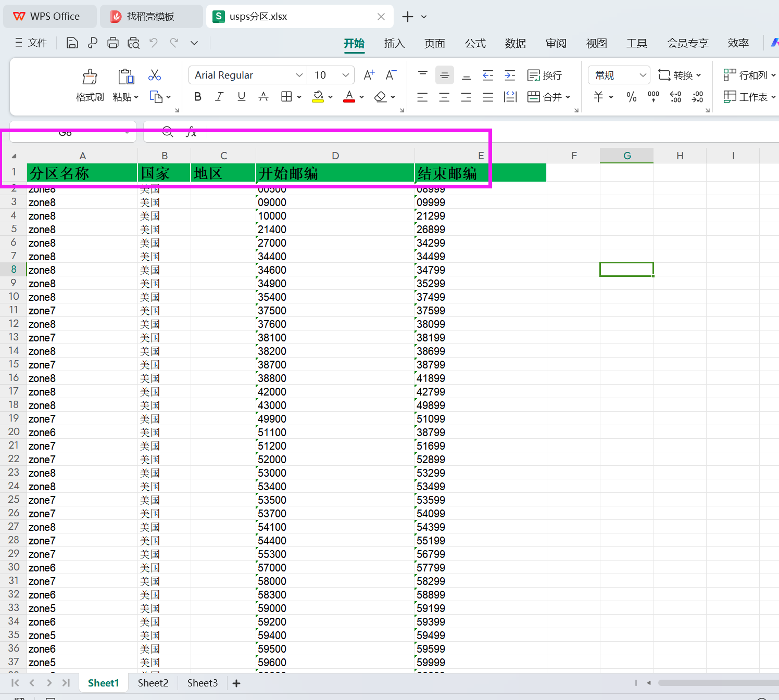Click the Decrease Decimal icon
Image resolution: width=779 pixels, height=700 pixels.
click(x=698, y=97)
